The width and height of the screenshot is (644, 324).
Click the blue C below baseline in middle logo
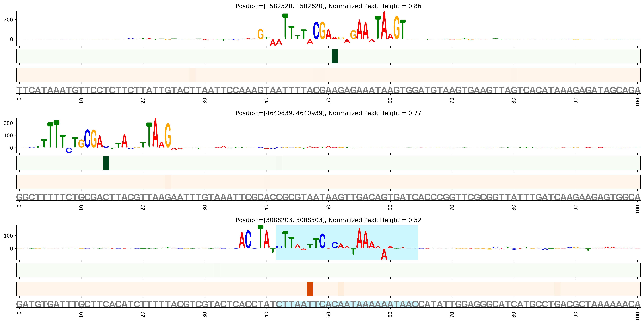[x=69, y=150]
